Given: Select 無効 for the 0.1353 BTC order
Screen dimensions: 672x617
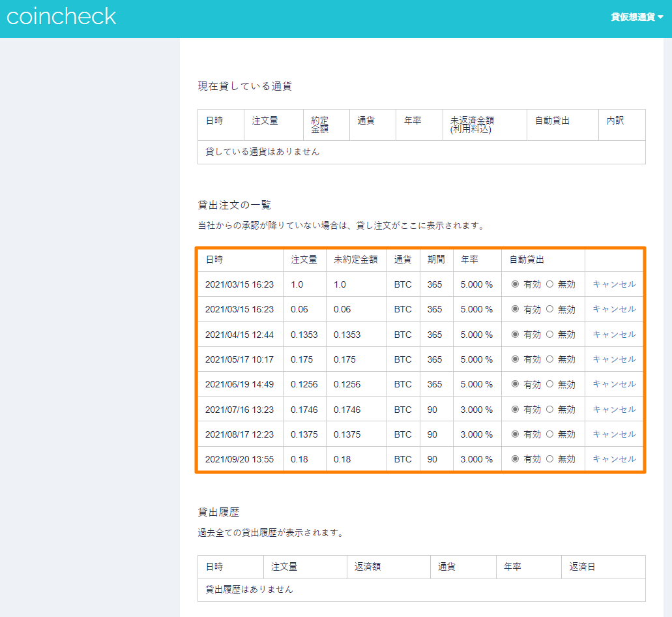Looking at the screenshot, I should coord(550,335).
